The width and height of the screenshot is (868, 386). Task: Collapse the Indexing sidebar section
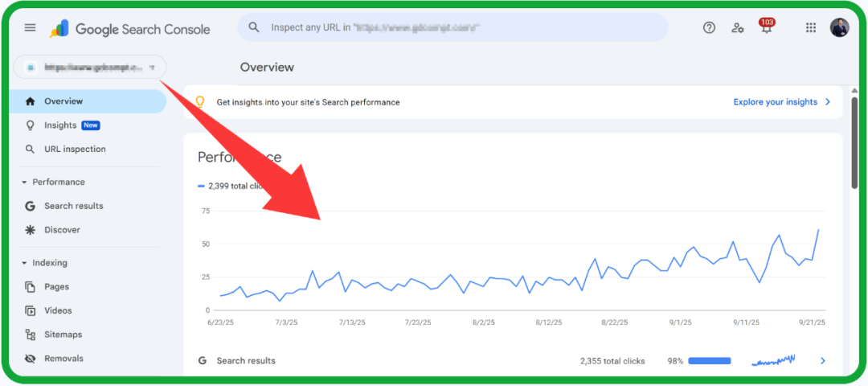(x=25, y=263)
